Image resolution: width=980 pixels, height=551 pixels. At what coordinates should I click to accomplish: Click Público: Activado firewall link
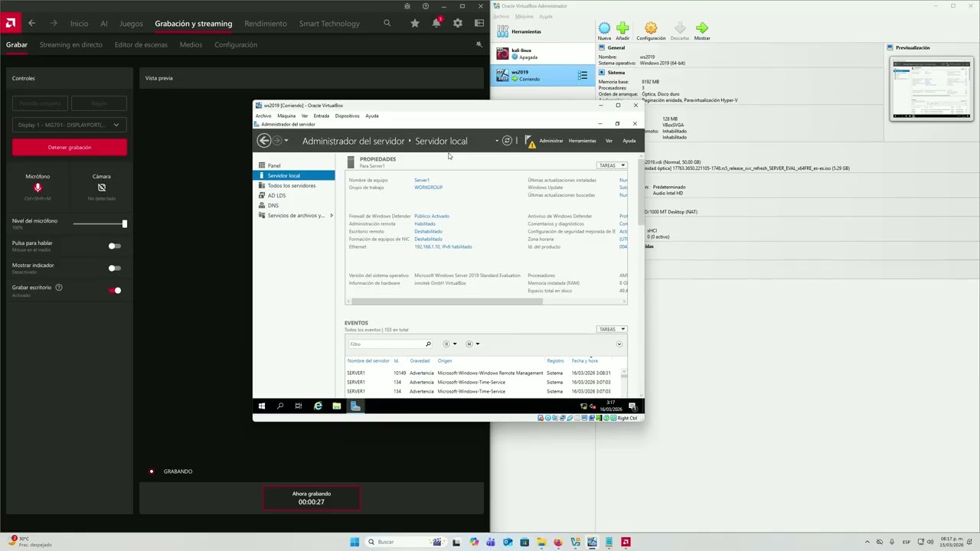[x=432, y=216]
